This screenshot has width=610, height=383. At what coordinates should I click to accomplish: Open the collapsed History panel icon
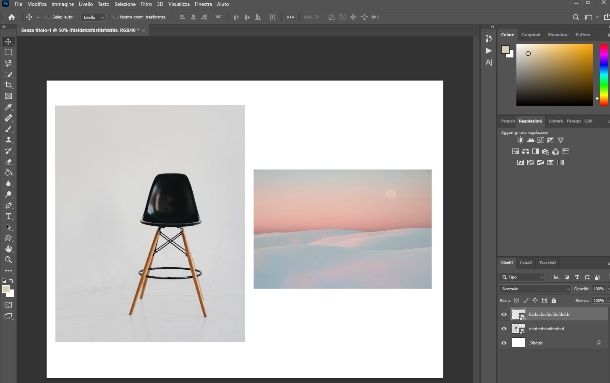click(489, 39)
